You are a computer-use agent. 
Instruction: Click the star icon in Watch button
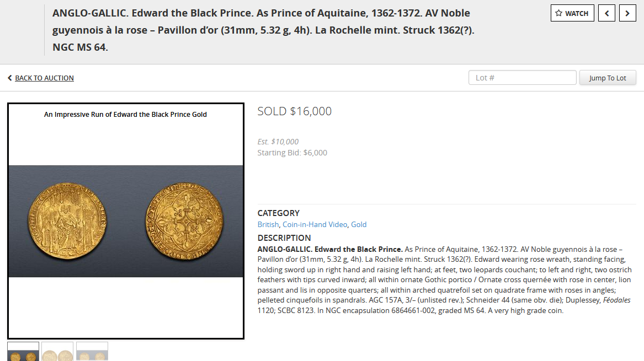(558, 13)
